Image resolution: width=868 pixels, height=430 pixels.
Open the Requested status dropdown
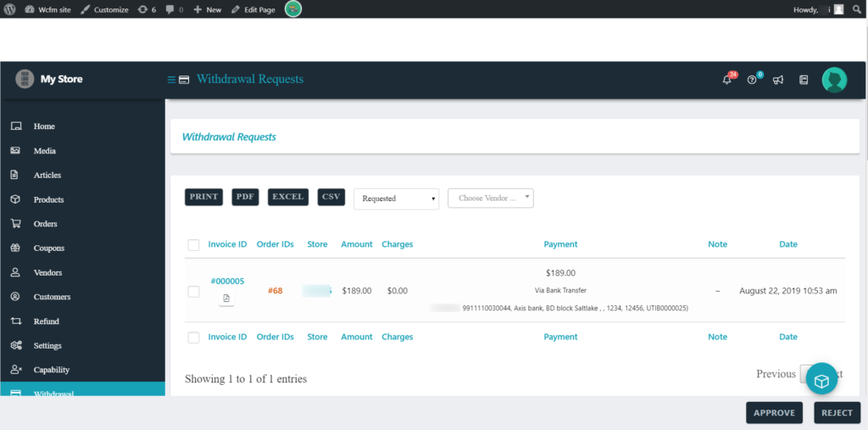click(397, 198)
